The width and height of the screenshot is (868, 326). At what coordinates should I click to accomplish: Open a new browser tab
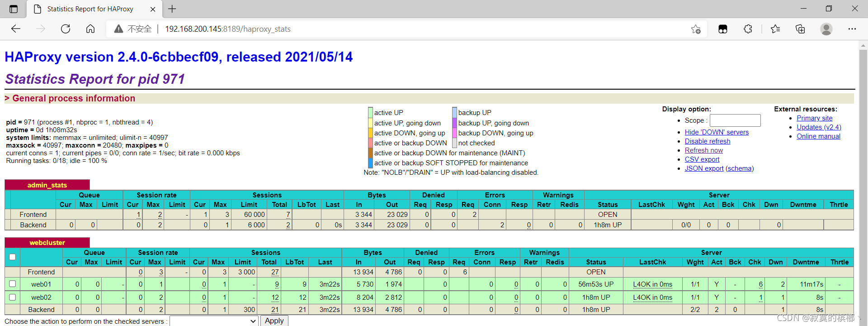click(172, 9)
